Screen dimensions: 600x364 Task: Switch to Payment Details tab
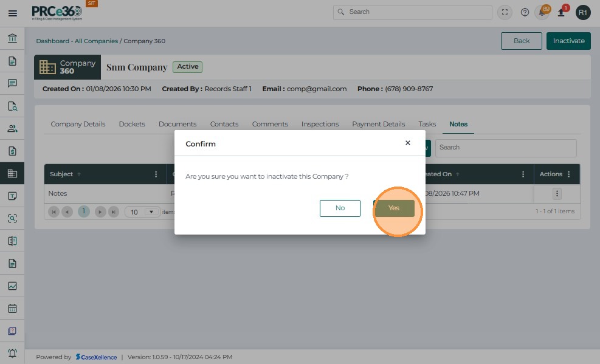(379, 124)
